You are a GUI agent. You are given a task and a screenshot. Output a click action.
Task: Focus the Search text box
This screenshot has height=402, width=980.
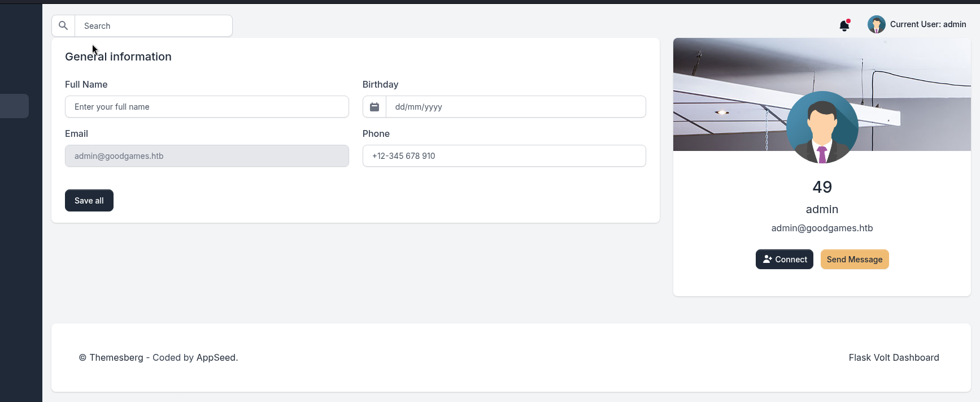pyautogui.click(x=154, y=26)
